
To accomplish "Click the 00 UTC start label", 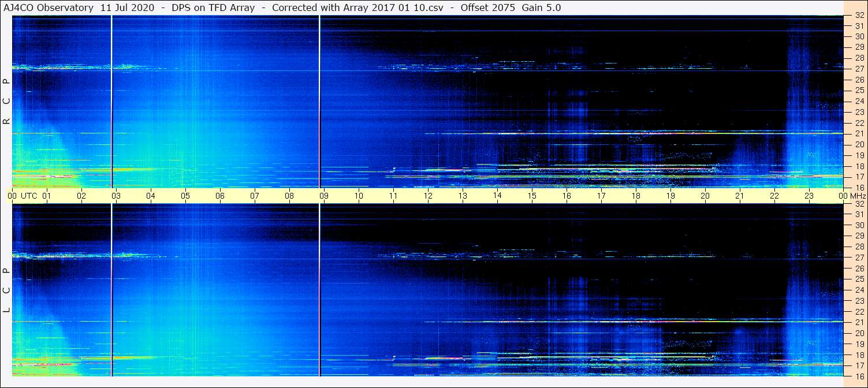I will (22, 196).
